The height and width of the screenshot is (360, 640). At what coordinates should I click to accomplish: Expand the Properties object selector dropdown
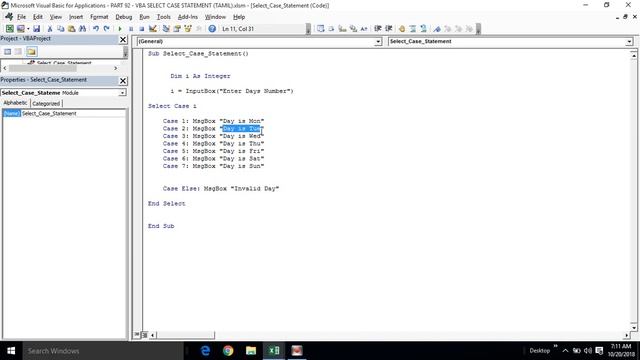pyautogui.click(x=122, y=93)
